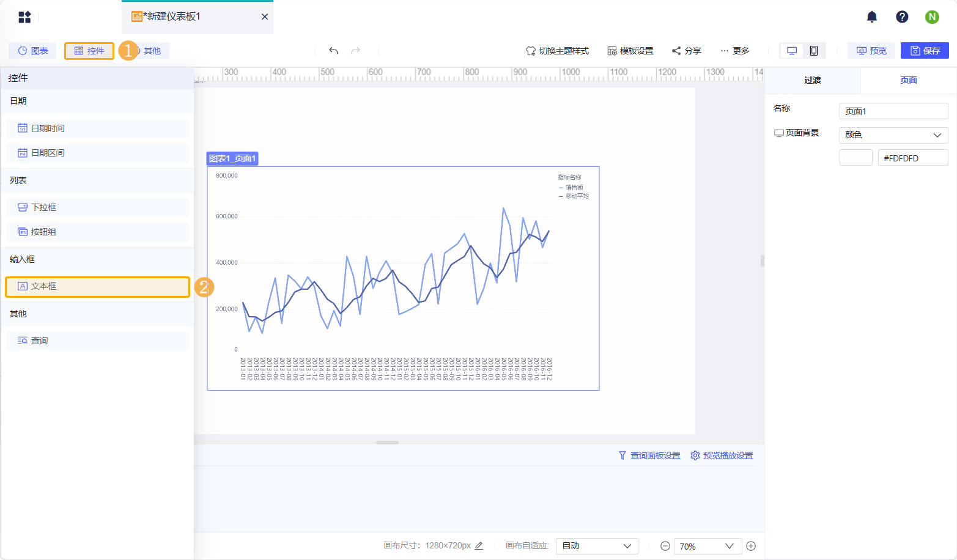This screenshot has width=957, height=560.
Task: Switch to the 过滤 filter tab
Action: tap(813, 80)
